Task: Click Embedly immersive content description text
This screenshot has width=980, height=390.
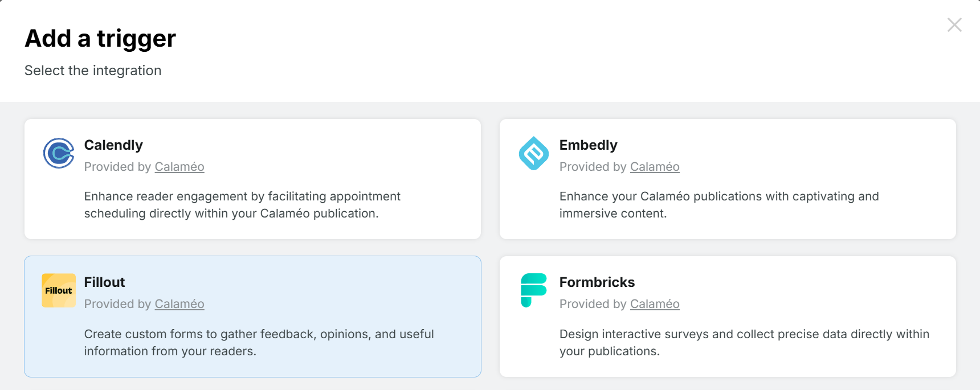Action: point(719,205)
